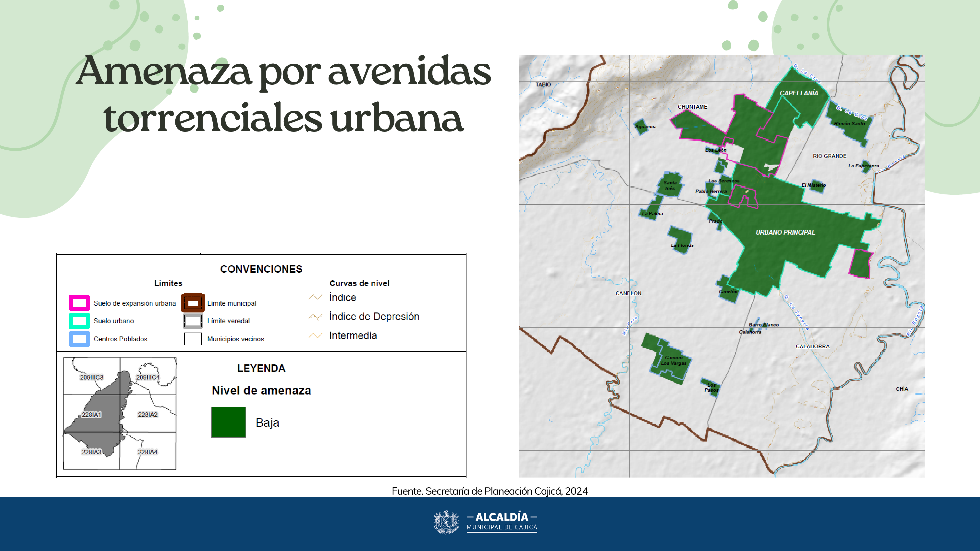Click the CONVENCIONES heading
Image resolution: width=980 pixels, height=551 pixels.
(261, 269)
